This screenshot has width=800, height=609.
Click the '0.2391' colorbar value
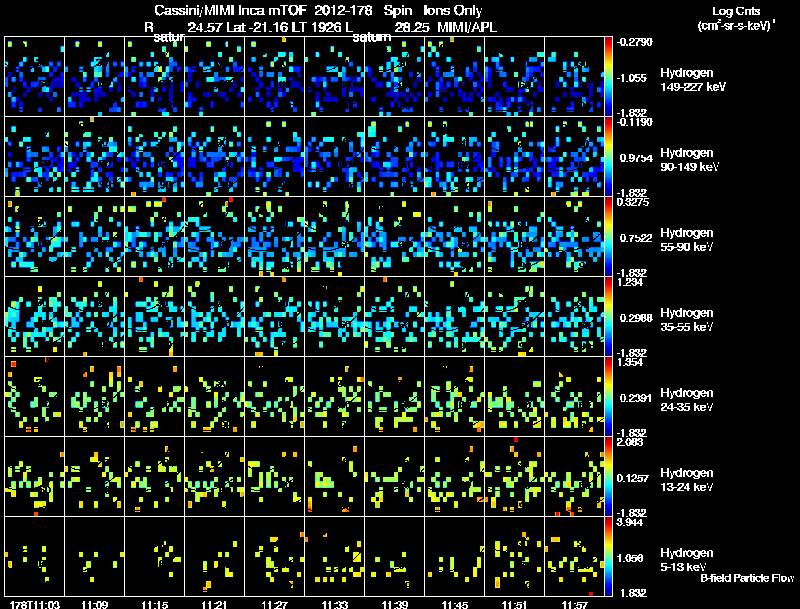[636, 398]
